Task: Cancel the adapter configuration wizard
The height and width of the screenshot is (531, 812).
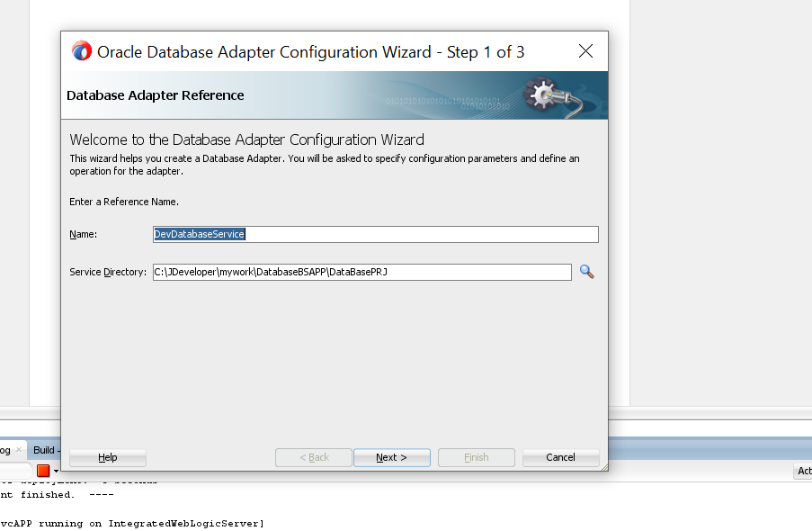Action: (560, 457)
